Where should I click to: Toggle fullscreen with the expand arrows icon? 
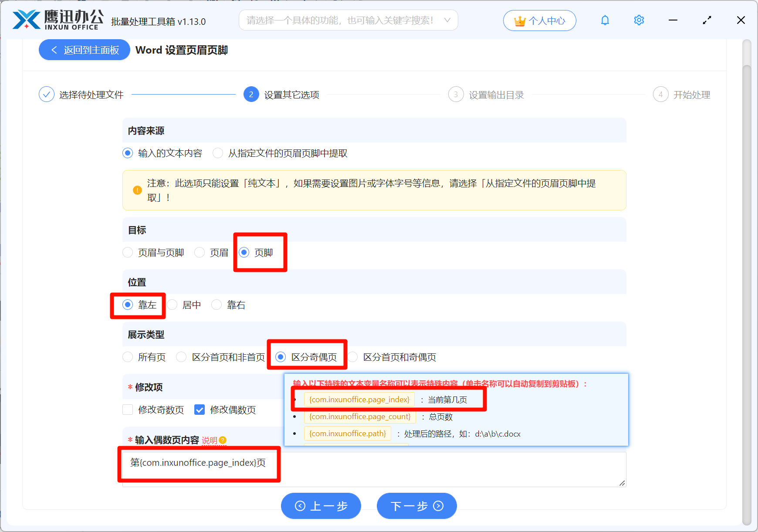coord(707,20)
